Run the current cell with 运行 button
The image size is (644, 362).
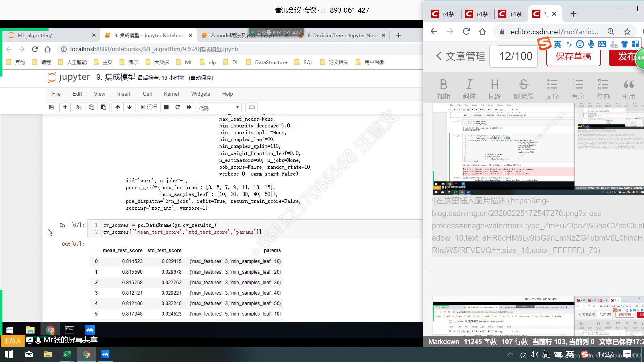[149, 107]
